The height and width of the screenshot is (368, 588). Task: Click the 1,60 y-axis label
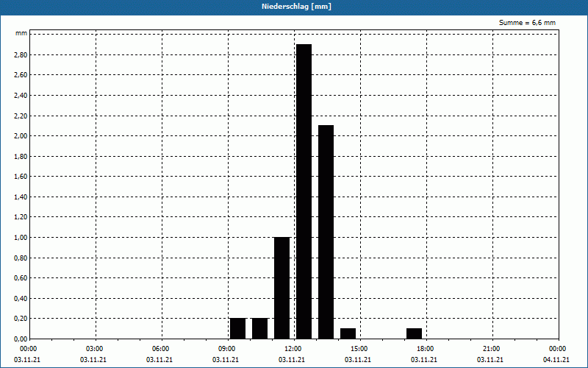pyautogui.click(x=21, y=177)
